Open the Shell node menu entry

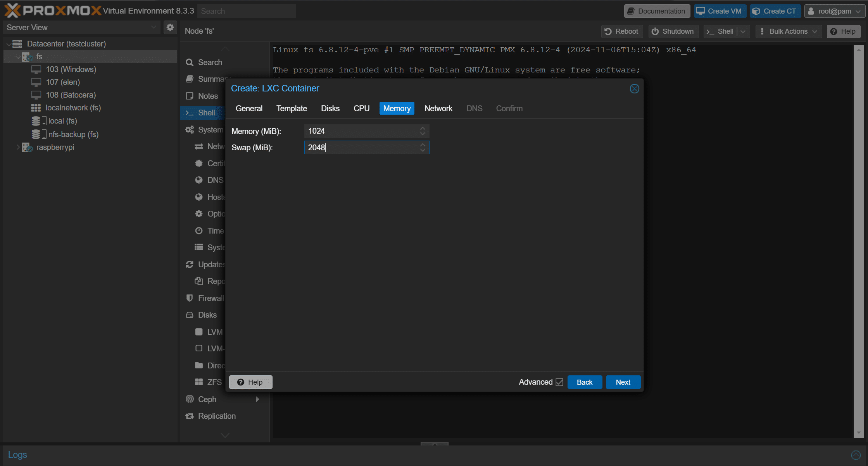click(x=203, y=113)
